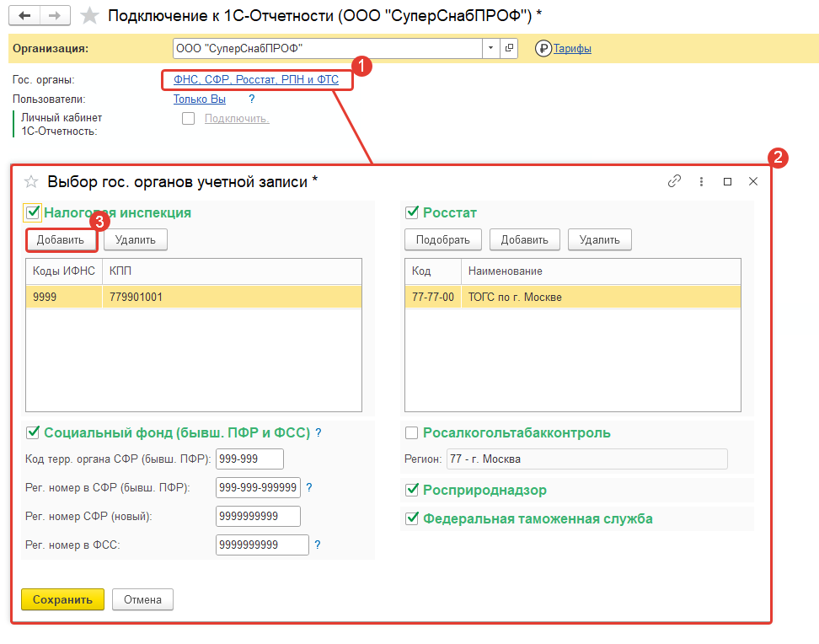This screenshot has height=644, width=819.
Task: Toggle the Росстат checkbox
Action: [x=411, y=212]
